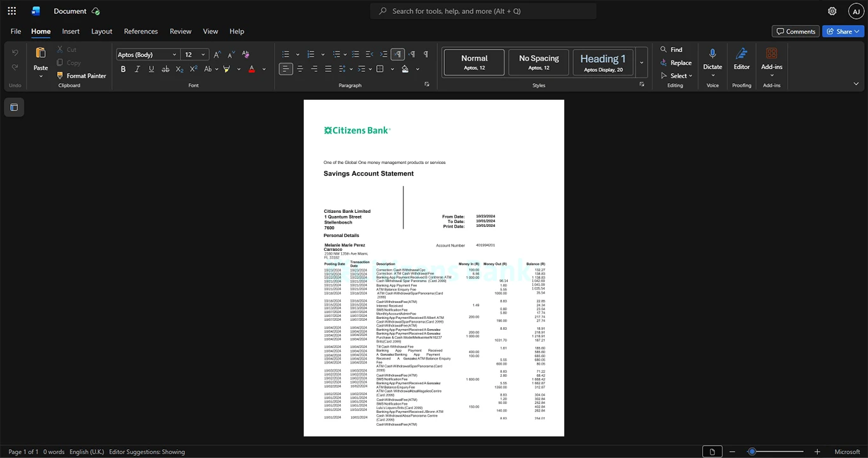The width and height of the screenshot is (868, 458).
Task: Switch to the References tab
Action: coord(141,31)
